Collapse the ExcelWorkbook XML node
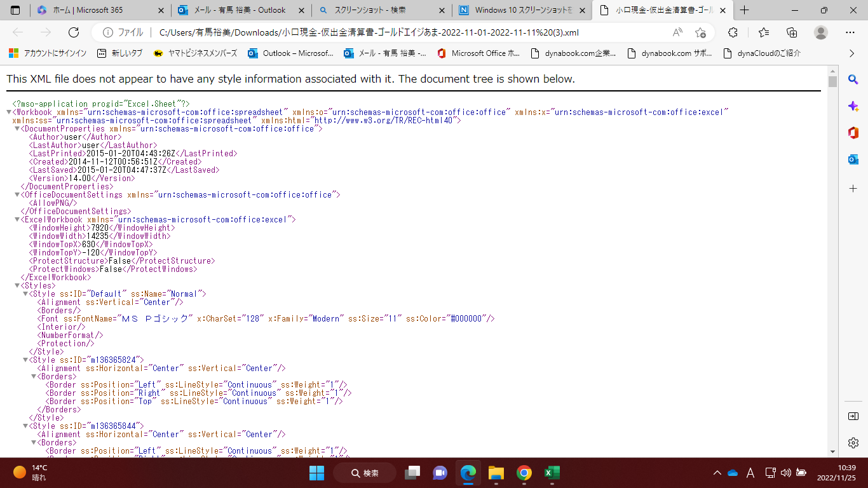 (17, 220)
